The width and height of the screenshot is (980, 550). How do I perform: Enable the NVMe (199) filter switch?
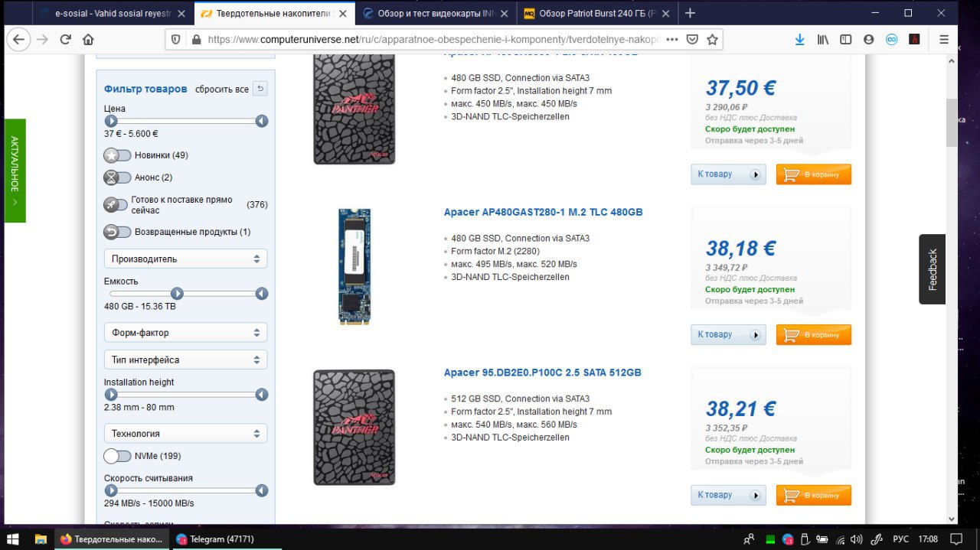coord(117,456)
